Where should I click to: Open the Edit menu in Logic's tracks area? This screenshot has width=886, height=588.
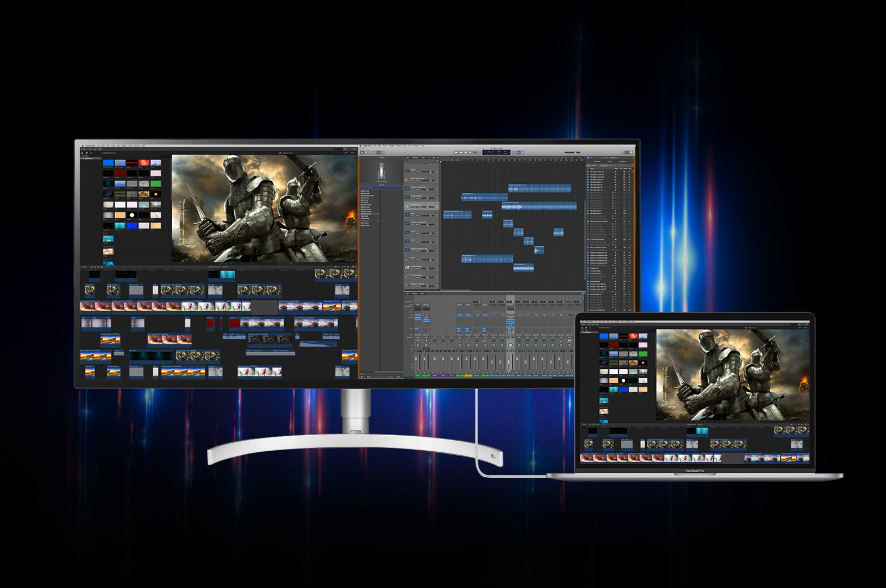coord(407,158)
